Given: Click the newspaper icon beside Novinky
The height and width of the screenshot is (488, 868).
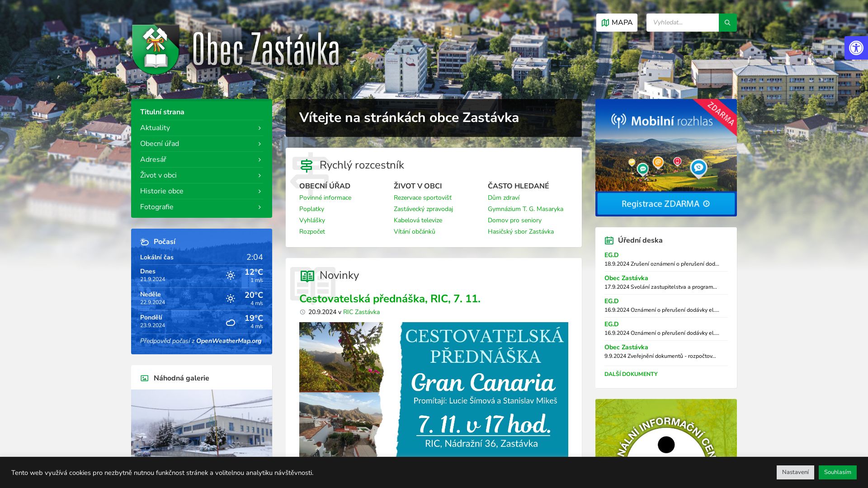Looking at the screenshot, I should [x=307, y=276].
